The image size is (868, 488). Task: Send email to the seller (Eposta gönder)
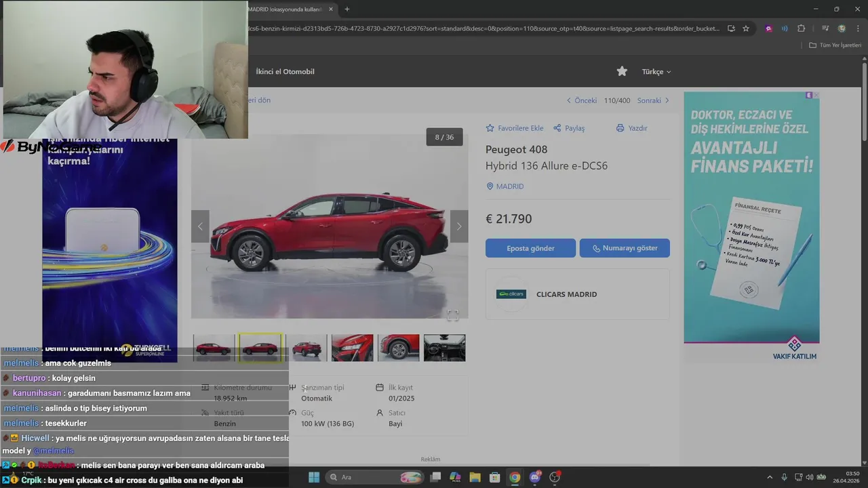click(530, 248)
